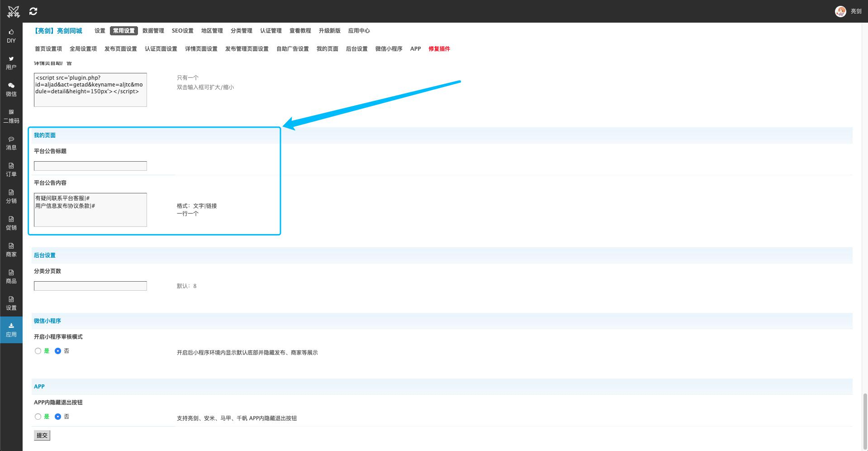Open the 订单 sidebar section
Screen dimensions: 868x451
(11, 170)
